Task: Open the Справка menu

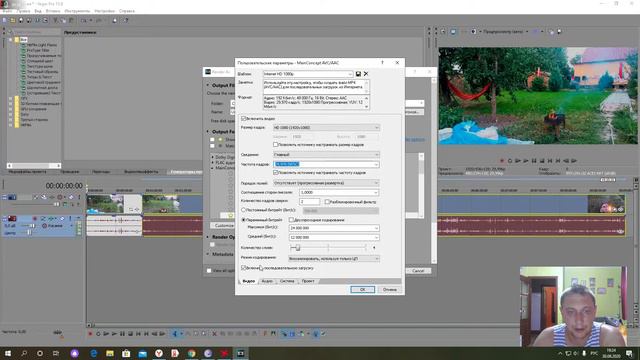Action: [127, 11]
